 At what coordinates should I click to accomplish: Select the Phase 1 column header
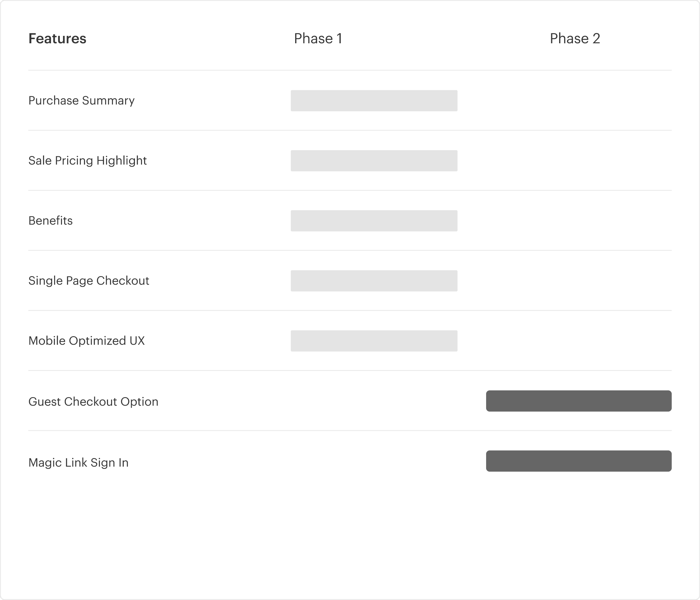tap(318, 39)
